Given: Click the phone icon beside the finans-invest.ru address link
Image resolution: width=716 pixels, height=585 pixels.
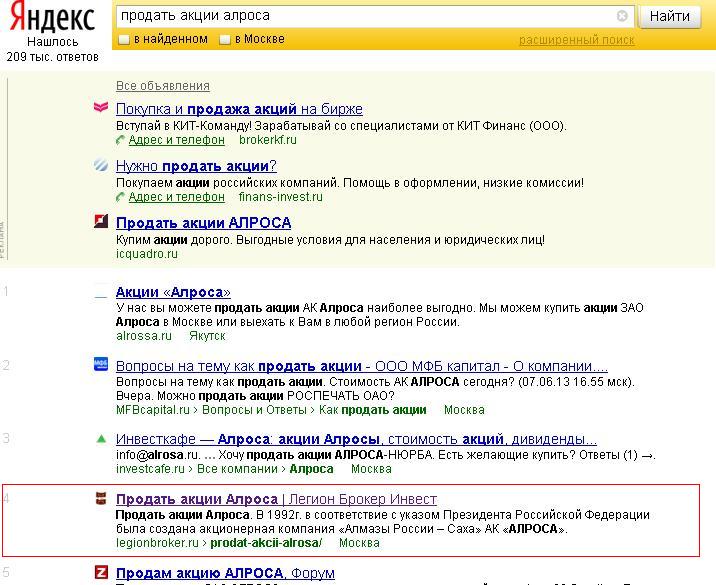Looking at the screenshot, I should pos(120,197).
